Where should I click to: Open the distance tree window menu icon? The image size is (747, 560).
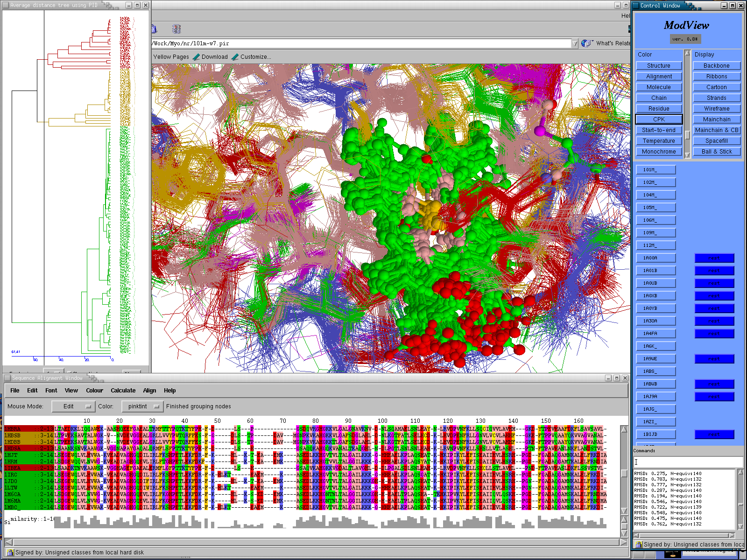6,5
